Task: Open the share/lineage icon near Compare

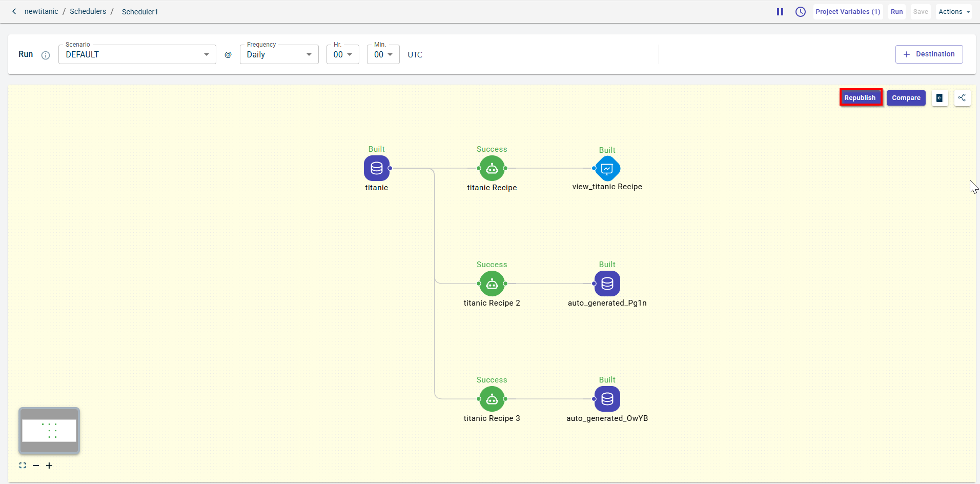Action: (962, 98)
